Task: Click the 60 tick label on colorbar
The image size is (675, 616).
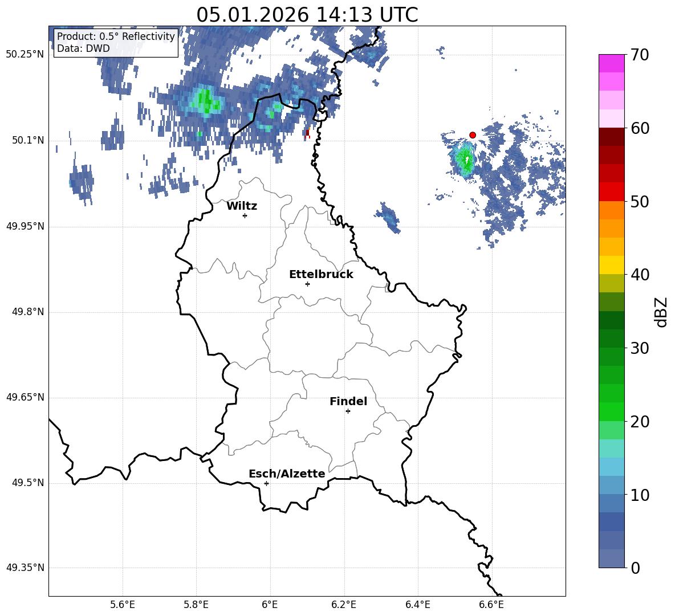Action: [640, 128]
